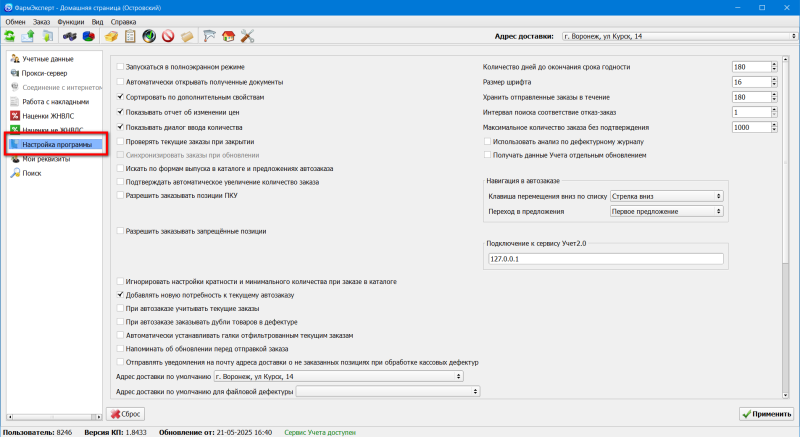
Task: Open 'Переход в предложения' combo box
Action: click(x=666, y=212)
